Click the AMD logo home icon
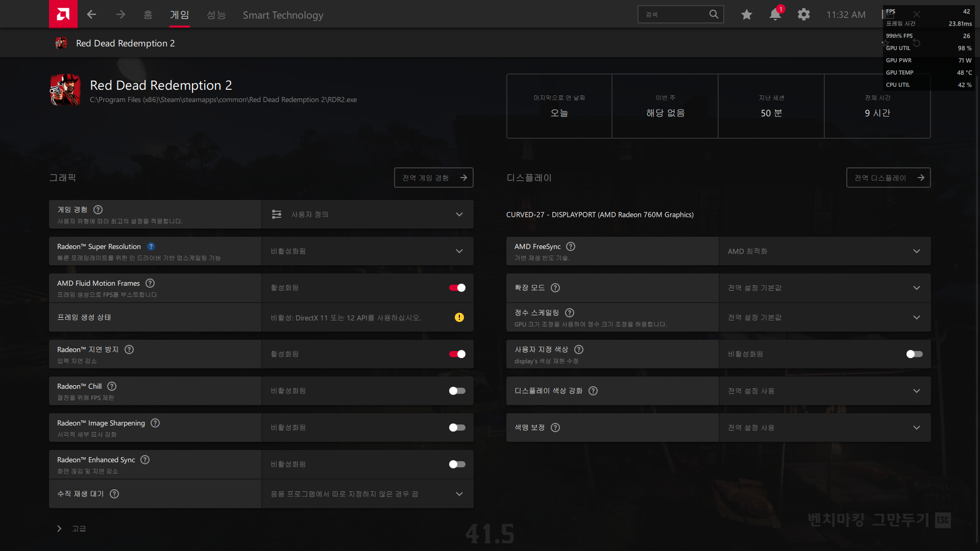The height and width of the screenshot is (551, 980). 63,14
